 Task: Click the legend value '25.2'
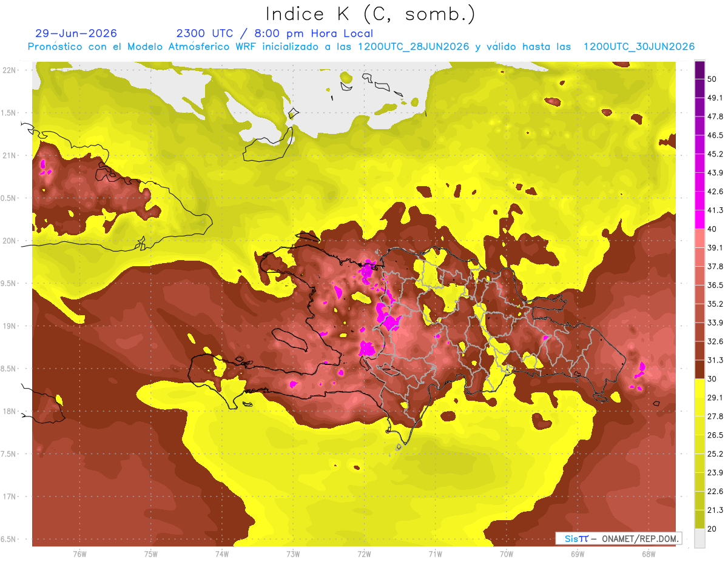(715, 453)
